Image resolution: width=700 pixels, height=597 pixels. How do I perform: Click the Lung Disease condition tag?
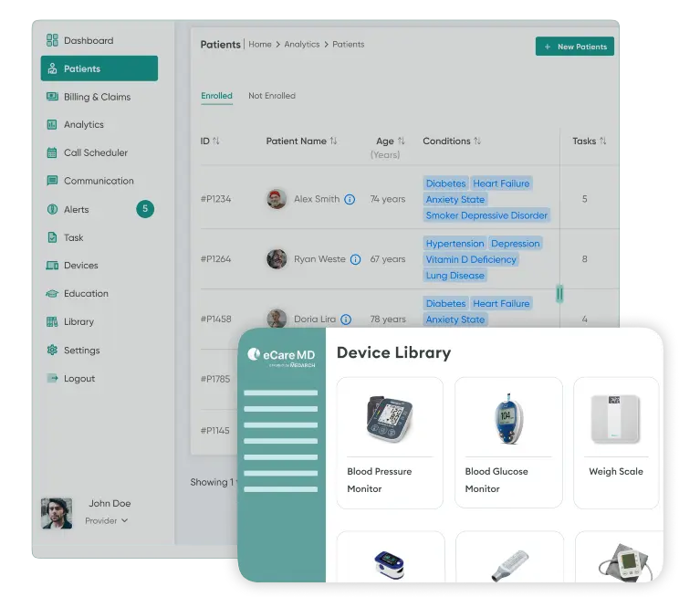[x=454, y=276]
